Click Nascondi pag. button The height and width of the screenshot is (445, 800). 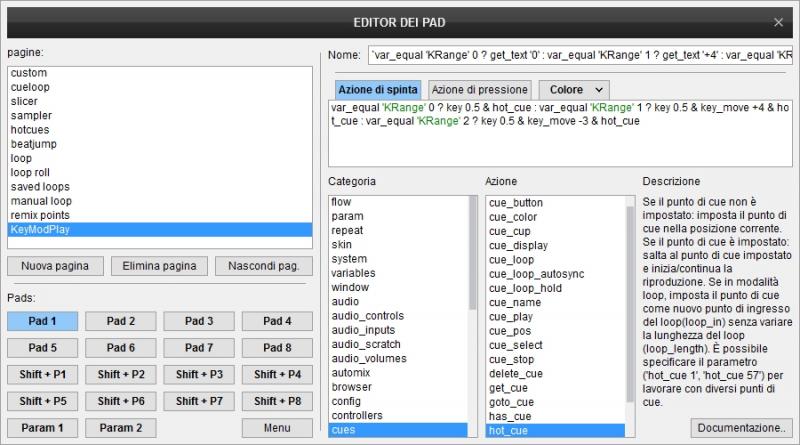click(x=264, y=266)
